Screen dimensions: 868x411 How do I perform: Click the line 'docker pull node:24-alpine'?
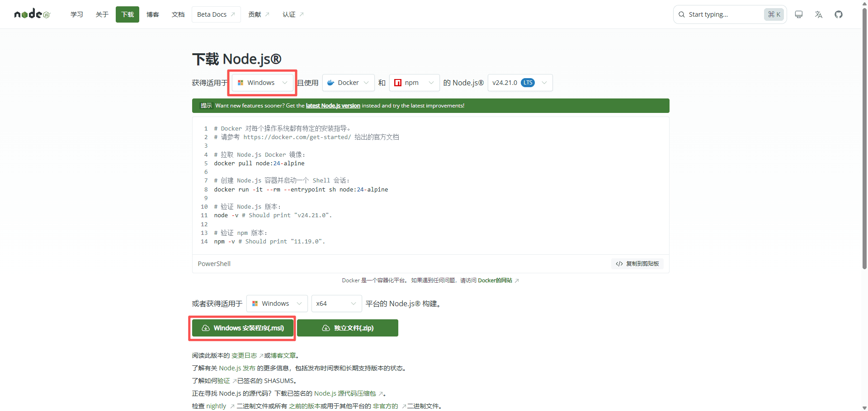click(259, 163)
